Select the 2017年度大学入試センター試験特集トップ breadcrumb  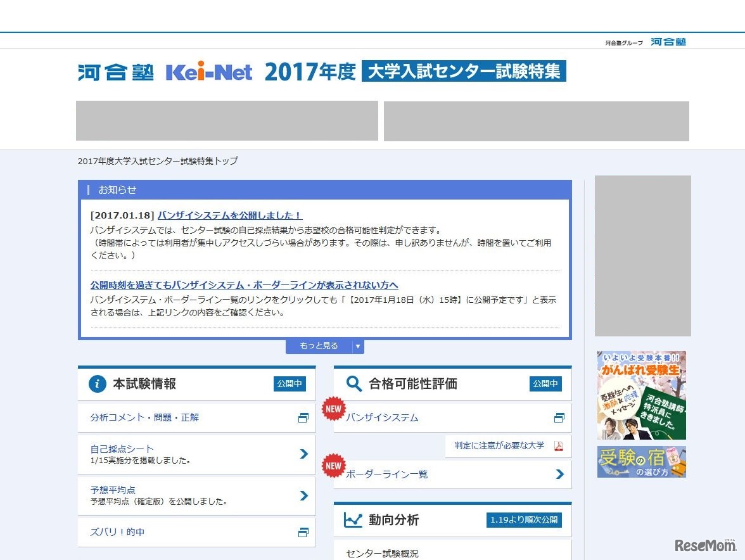[157, 161]
